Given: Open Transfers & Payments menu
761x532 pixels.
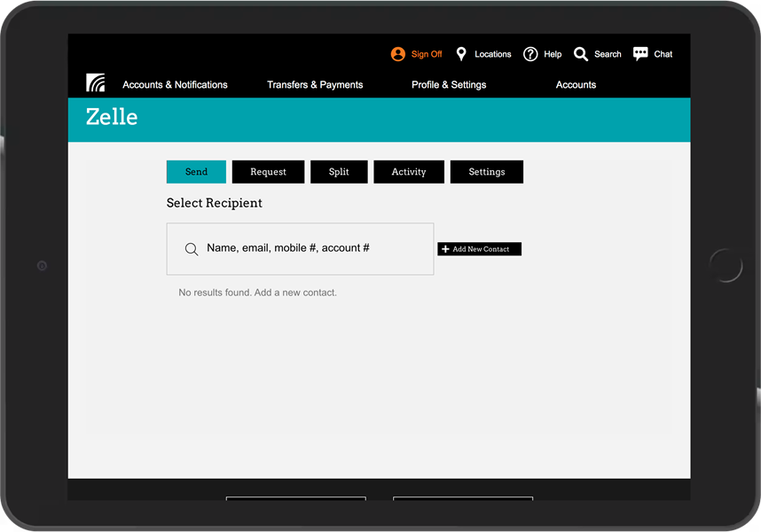Looking at the screenshot, I should tap(315, 85).
